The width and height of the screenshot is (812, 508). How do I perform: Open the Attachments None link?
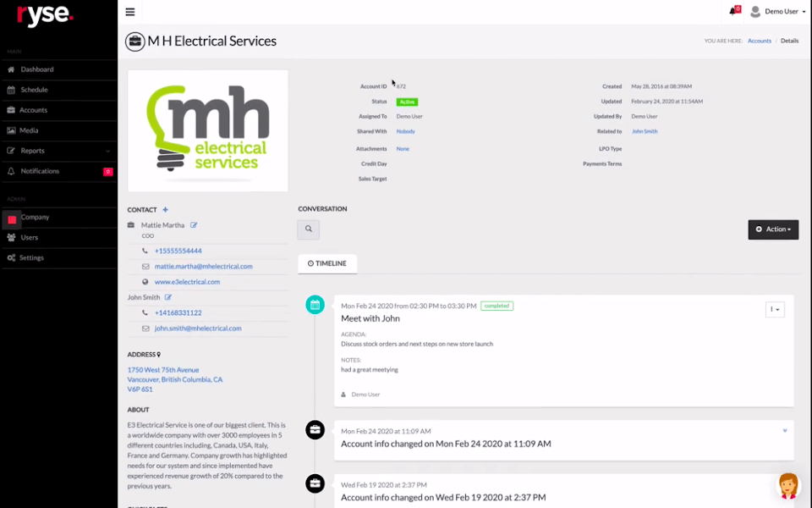[403, 149]
